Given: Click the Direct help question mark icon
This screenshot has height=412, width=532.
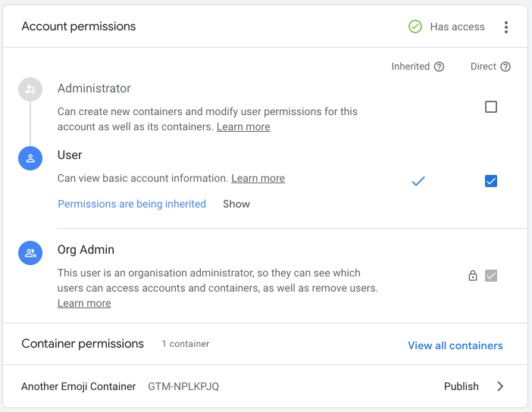Looking at the screenshot, I should click(505, 67).
